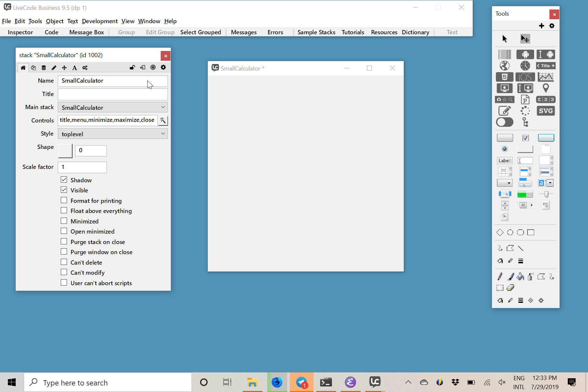The image size is (588, 392).
Task: Choose the HTML5 button widget
Action: (504, 77)
